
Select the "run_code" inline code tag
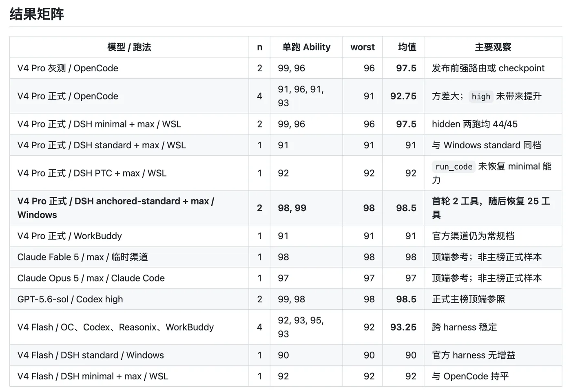click(454, 167)
